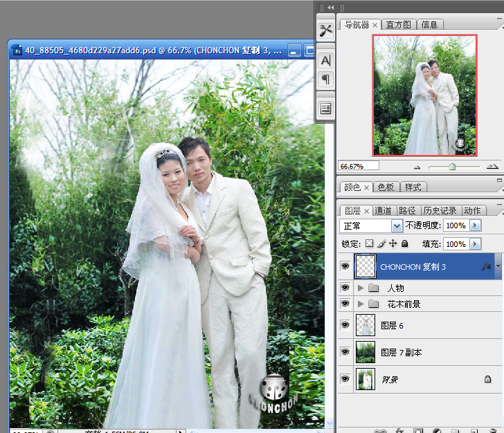Screen dimensions: 504x433
Task: Hide the CHONCHON 复制 3 layer
Action: 345,266
